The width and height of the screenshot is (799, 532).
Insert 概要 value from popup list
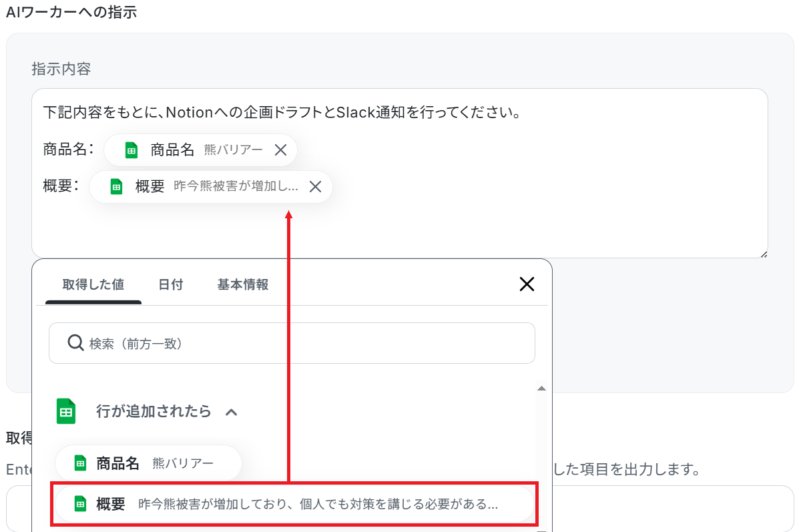(294, 504)
